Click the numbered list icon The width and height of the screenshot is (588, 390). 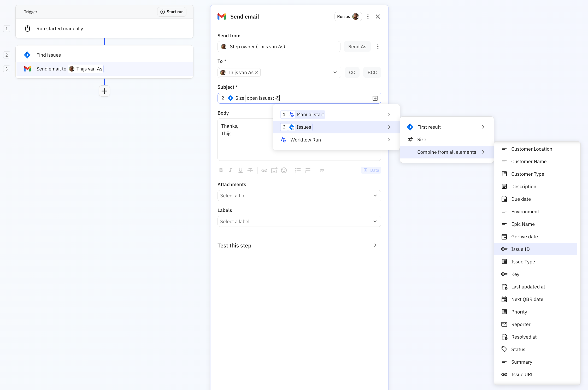[x=308, y=170]
